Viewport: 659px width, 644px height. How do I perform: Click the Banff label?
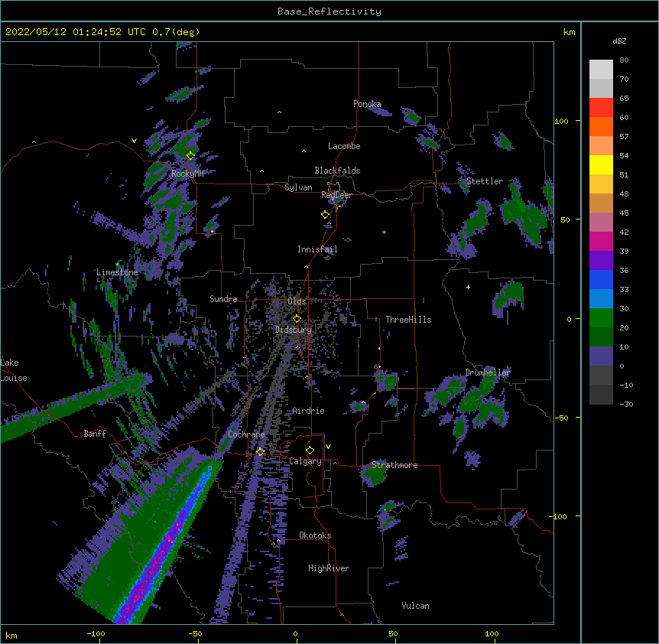(95, 434)
